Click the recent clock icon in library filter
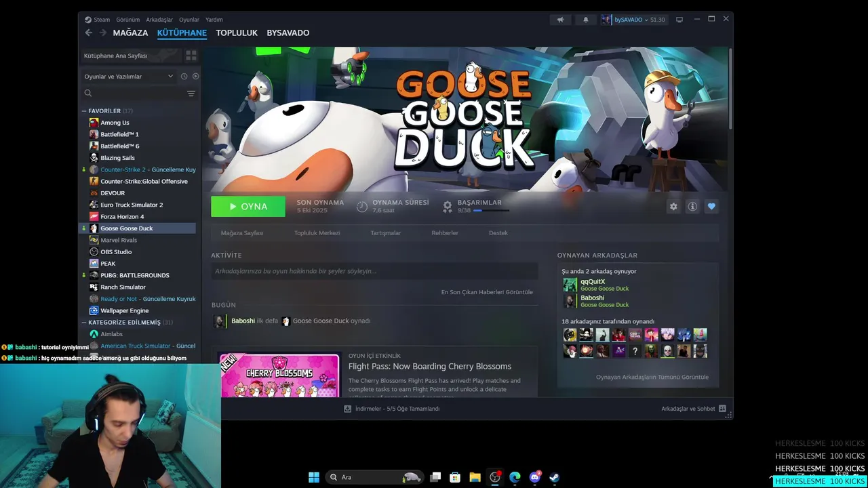The image size is (868, 488). pos(184,77)
